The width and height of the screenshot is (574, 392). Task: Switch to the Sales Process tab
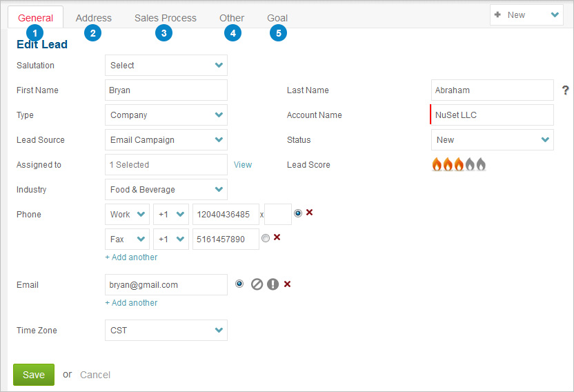click(x=166, y=18)
